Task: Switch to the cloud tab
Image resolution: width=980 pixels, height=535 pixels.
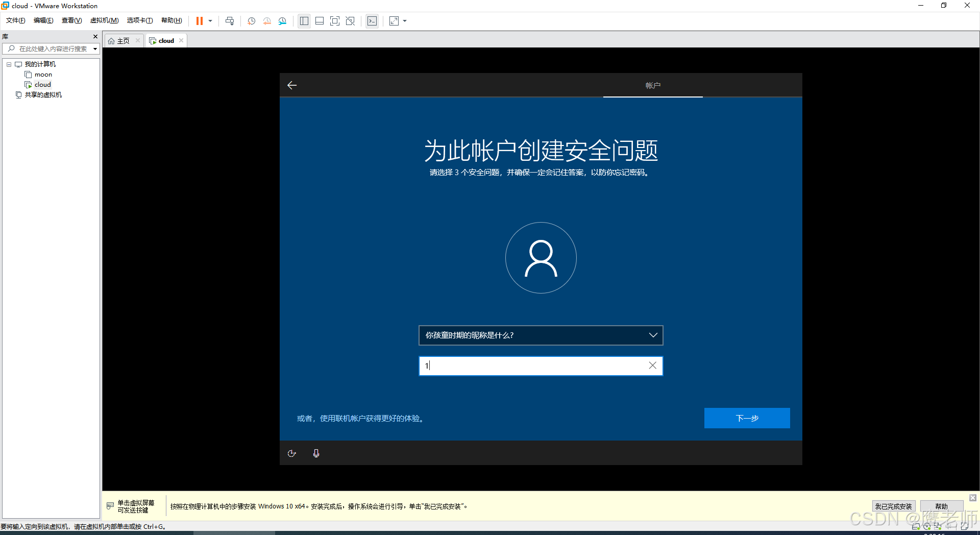Action: pos(166,41)
